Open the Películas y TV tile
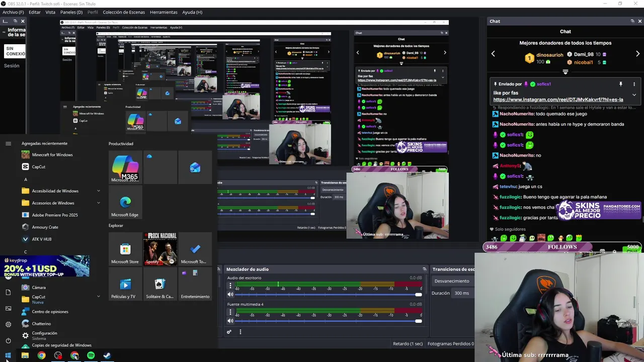Screen dimensions: 644x362 click(x=125, y=284)
